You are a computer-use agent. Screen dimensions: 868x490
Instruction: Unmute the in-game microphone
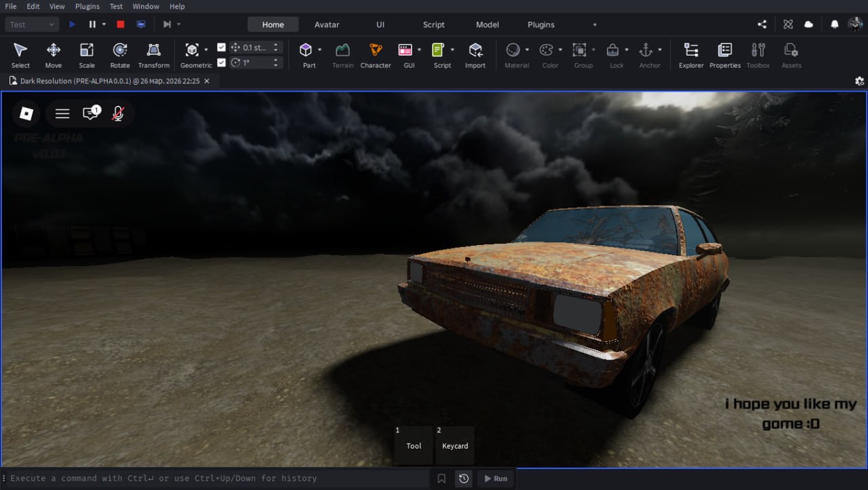(x=118, y=113)
